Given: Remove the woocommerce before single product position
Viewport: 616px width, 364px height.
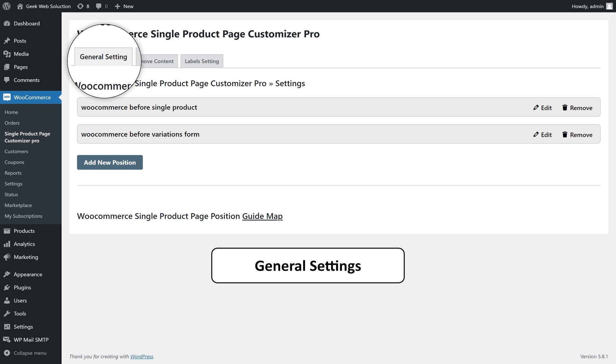Looking at the screenshot, I should (577, 108).
